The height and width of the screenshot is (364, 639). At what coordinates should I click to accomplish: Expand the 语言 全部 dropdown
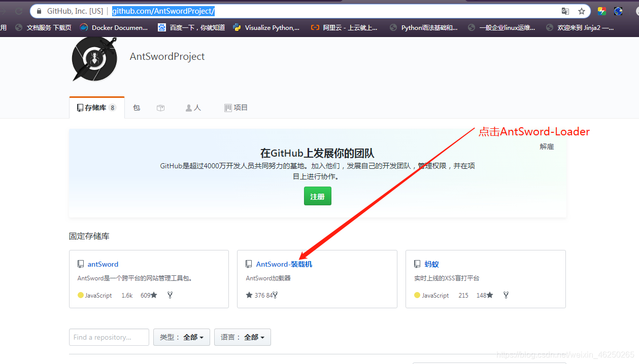coord(243,337)
